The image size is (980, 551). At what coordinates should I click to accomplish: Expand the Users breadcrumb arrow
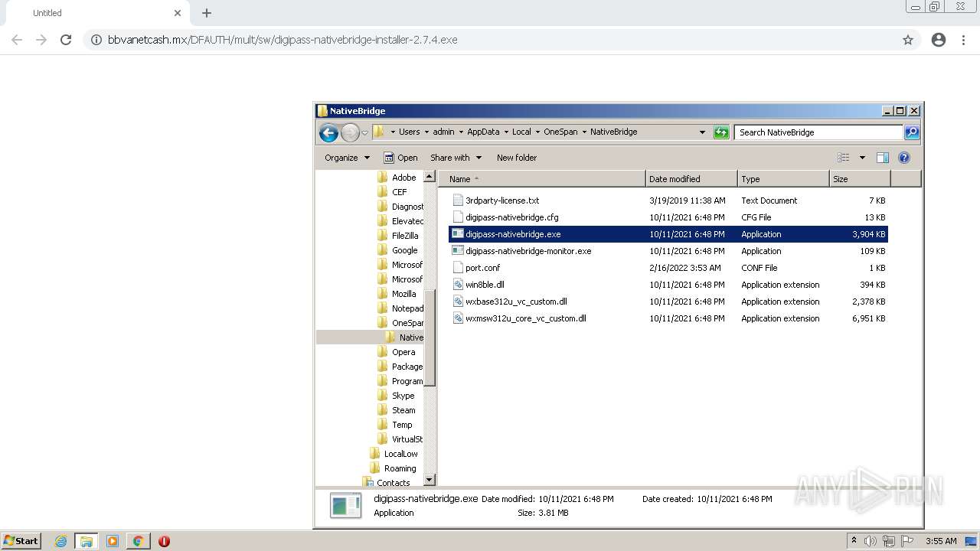click(426, 132)
